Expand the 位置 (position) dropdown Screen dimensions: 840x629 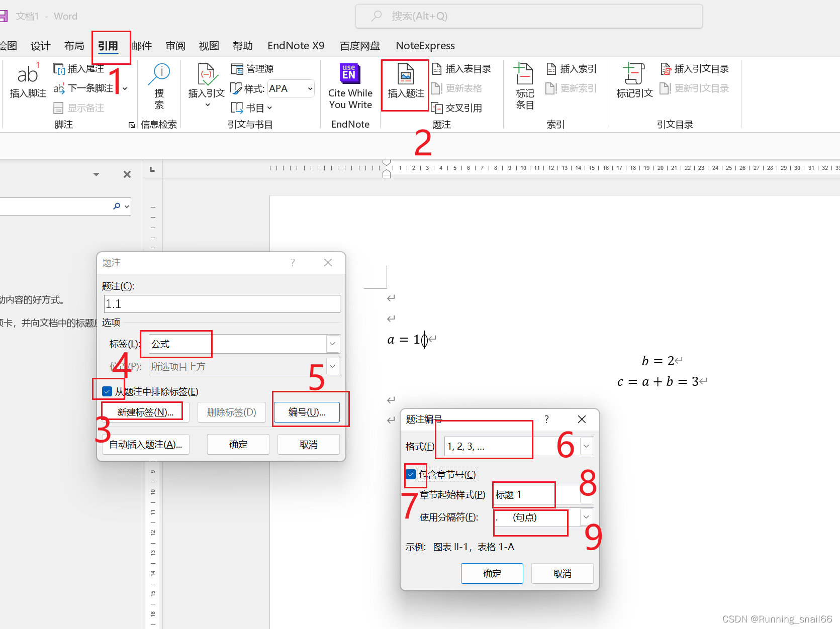click(x=332, y=366)
